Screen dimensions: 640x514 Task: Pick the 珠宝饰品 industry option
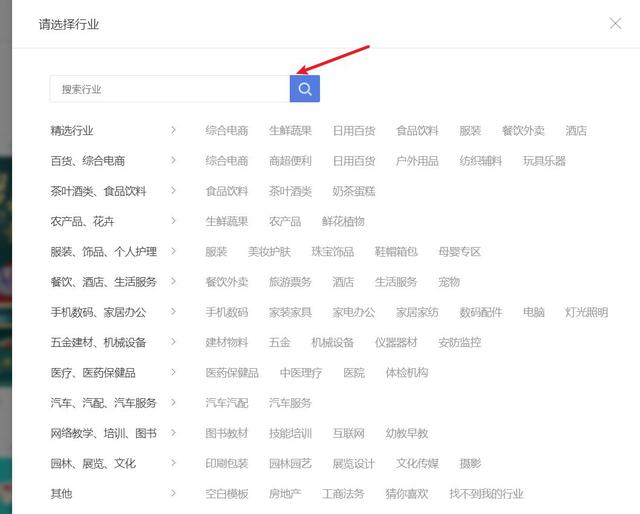point(332,251)
